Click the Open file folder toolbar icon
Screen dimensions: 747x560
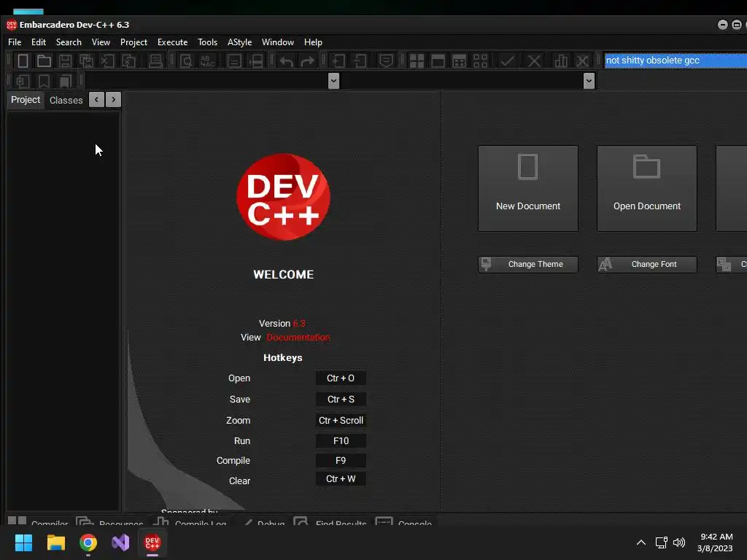pos(44,61)
